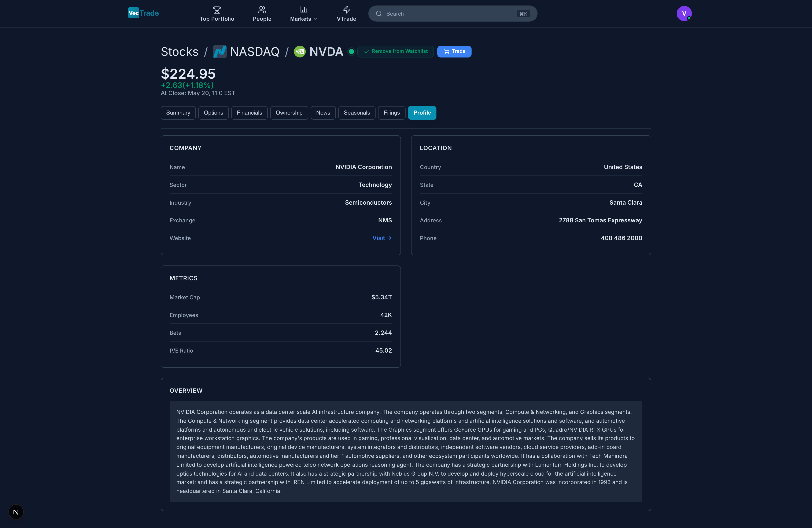
Task: Focus the Search input field
Action: pos(453,14)
